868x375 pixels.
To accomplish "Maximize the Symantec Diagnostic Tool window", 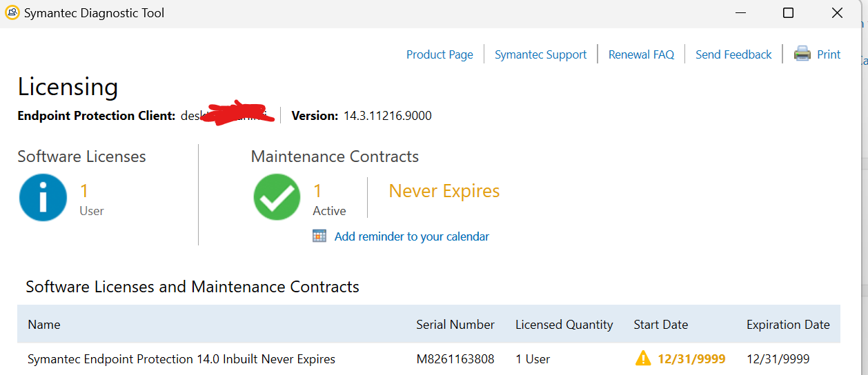I will 788,13.
